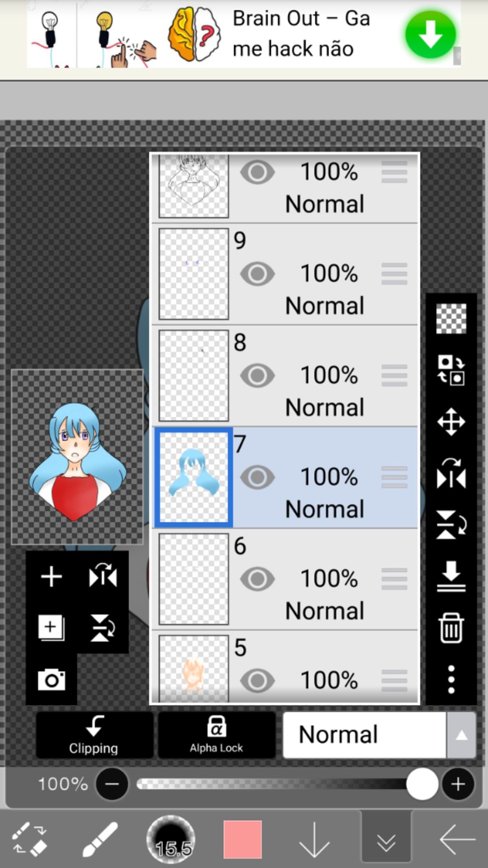488x868 pixels.
Task: Select the layer move transform icon
Action: [x=451, y=422]
